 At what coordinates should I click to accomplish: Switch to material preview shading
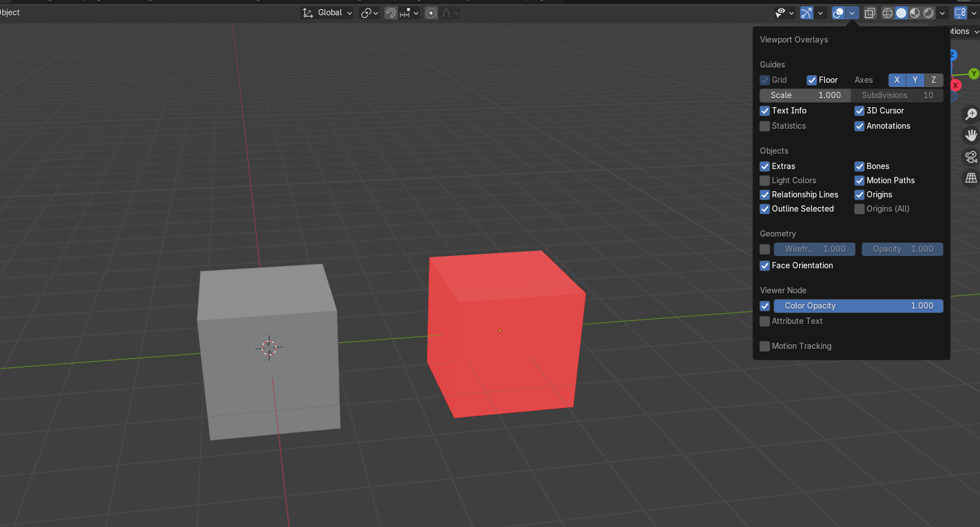click(x=915, y=13)
